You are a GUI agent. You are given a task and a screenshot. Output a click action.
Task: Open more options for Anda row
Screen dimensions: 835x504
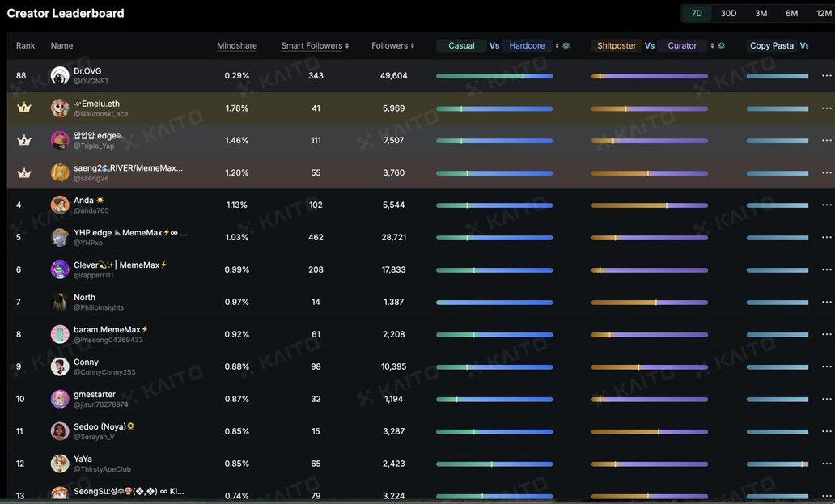point(826,205)
